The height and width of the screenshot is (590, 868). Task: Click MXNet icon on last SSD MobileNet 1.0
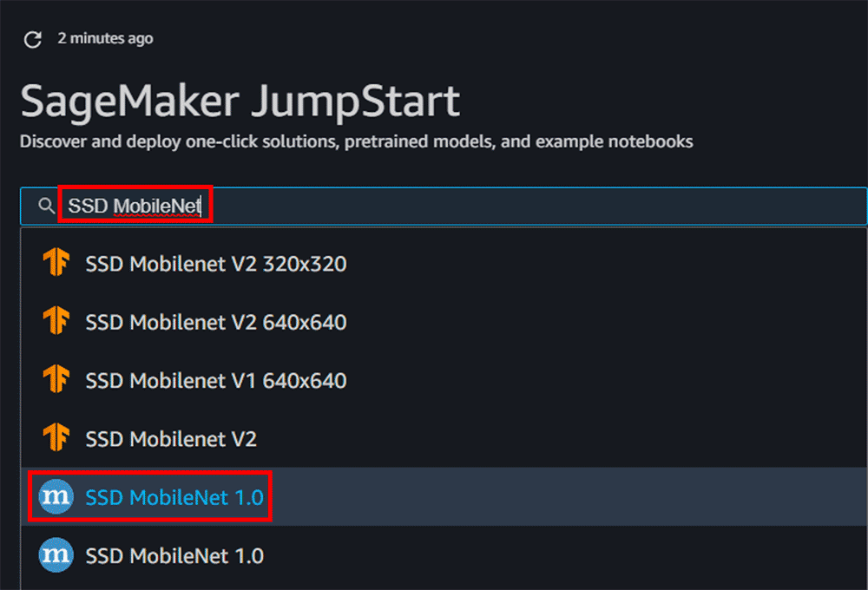56,555
